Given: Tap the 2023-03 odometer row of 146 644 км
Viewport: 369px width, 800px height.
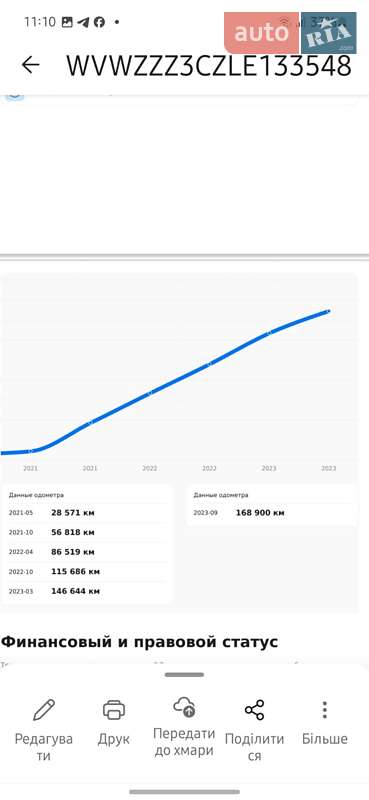Looking at the screenshot, I should 87,591.
